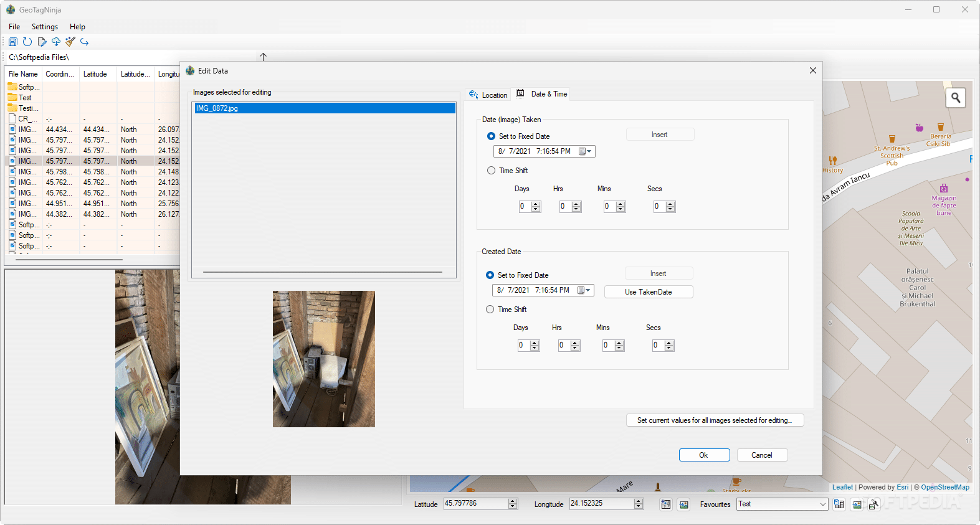The width and height of the screenshot is (980, 525).
Task: Click Insert button under Date (Image) Taken
Action: (660, 135)
